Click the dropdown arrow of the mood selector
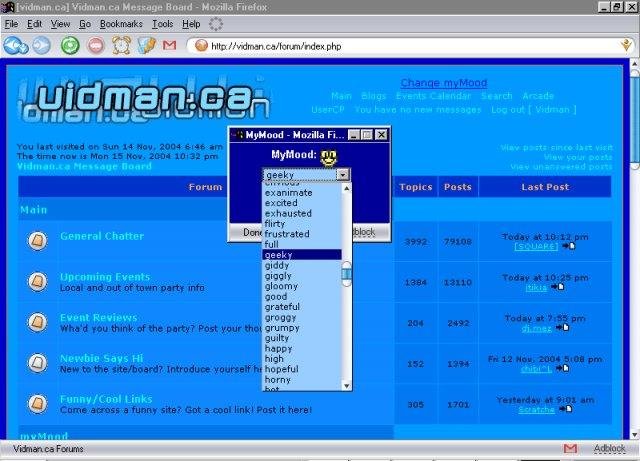640x461 pixels. click(343, 175)
